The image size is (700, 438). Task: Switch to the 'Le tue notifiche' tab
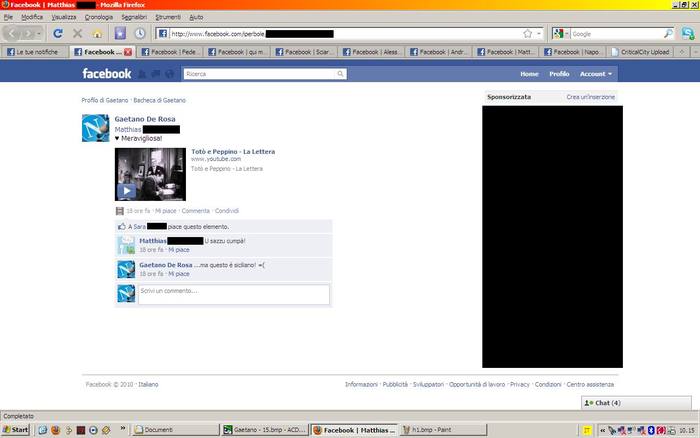pyautogui.click(x=35, y=52)
